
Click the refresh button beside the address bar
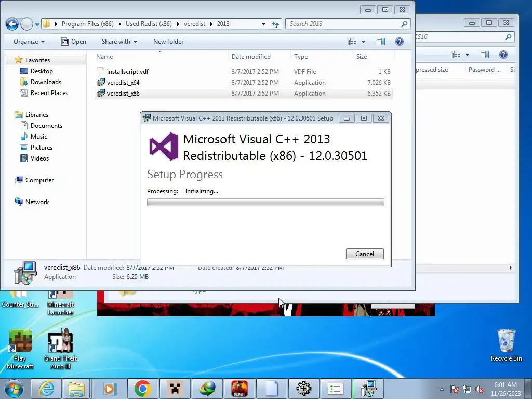coord(275,24)
